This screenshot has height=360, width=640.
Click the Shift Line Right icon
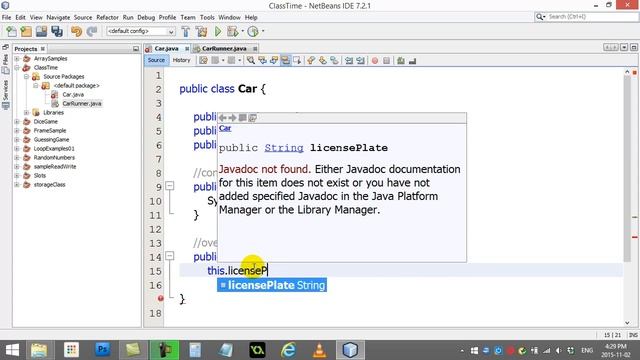click(360, 61)
